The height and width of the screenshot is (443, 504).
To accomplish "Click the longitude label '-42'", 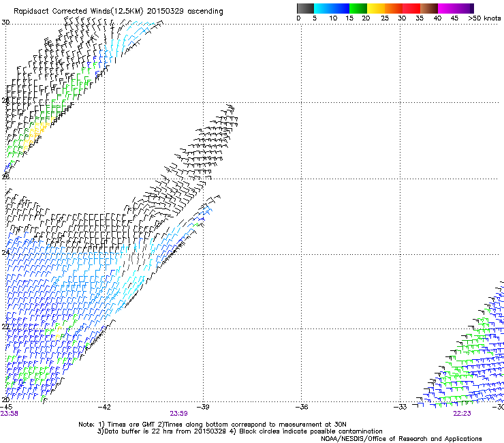I will pyautogui.click(x=104, y=407).
